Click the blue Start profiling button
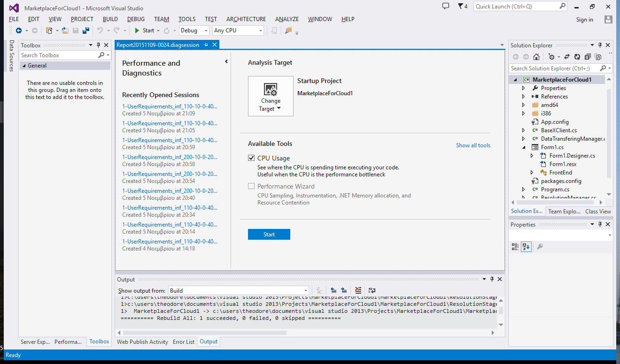 [x=269, y=235]
